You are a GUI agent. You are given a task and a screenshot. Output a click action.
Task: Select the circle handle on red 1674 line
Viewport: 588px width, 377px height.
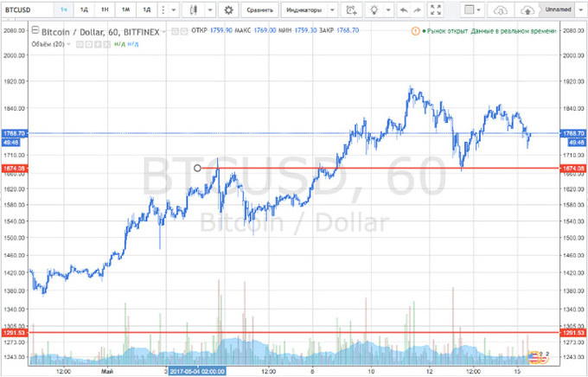pyautogui.click(x=198, y=167)
